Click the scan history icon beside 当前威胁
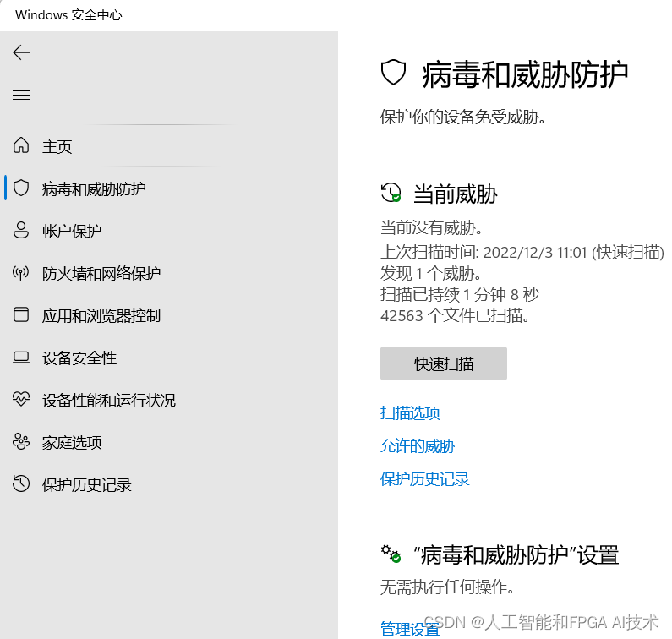This screenshot has width=672, height=639. (x=391, y=193)
